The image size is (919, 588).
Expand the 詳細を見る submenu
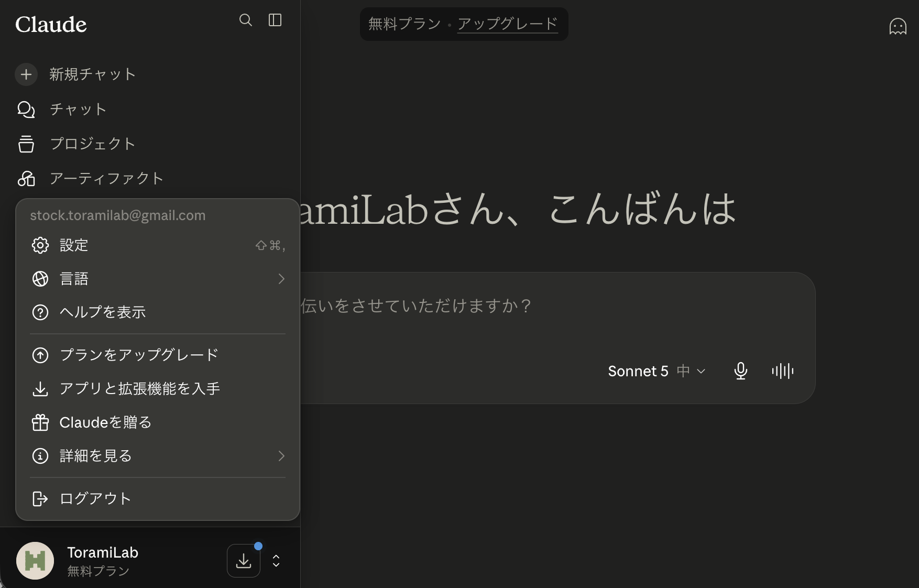click(158, 456)
